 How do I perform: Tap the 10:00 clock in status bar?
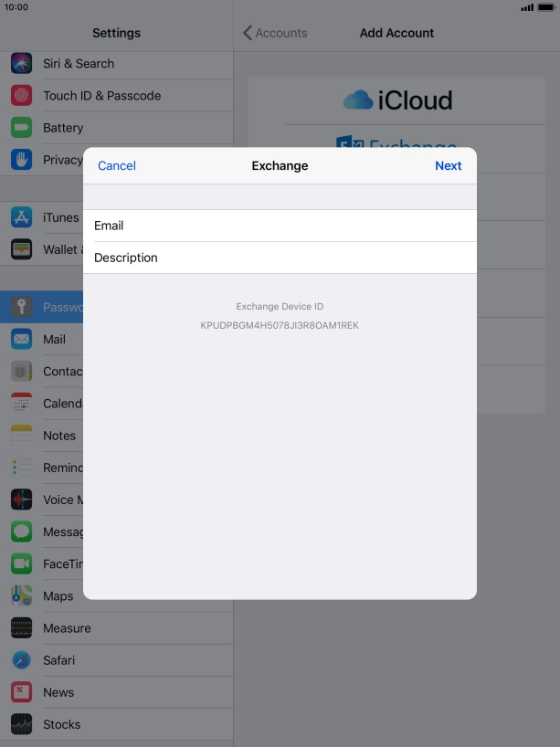(16, 7)
